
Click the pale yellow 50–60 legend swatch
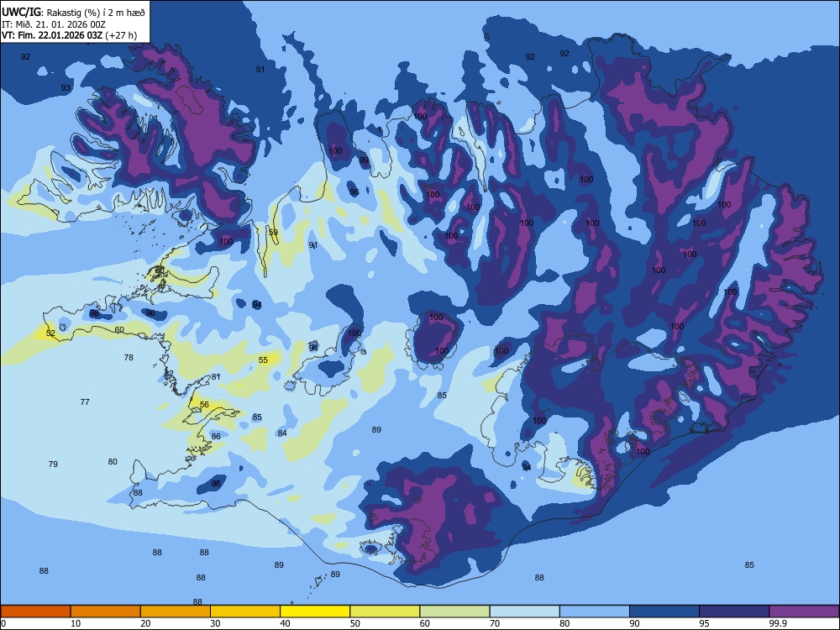[x=385, y=612]
